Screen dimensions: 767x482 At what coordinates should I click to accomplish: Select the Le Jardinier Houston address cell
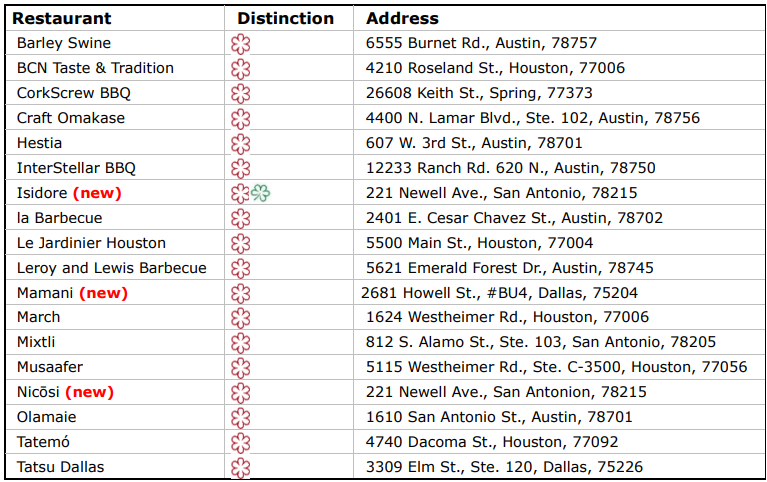click(479, 243)
